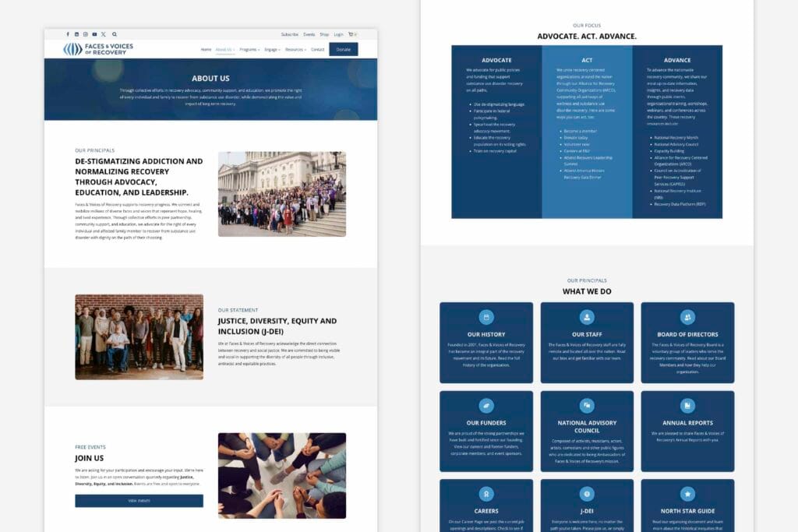Viewport: 798px width, 532px height.
Task: Open the X (Twitter) icon link
Action: (x=104, y=34)
